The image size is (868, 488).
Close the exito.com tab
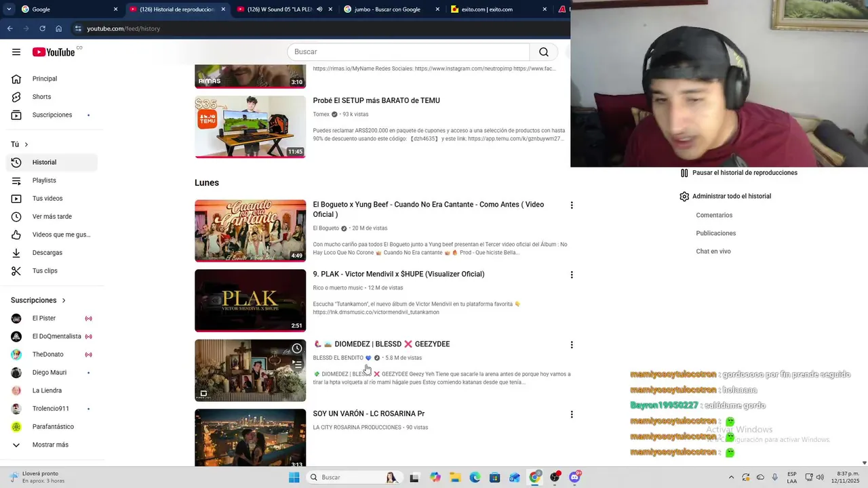(545, 9)
